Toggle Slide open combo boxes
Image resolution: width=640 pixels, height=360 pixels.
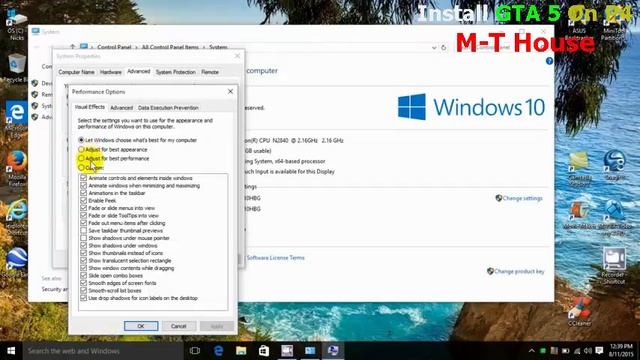[x=84, y=276]
